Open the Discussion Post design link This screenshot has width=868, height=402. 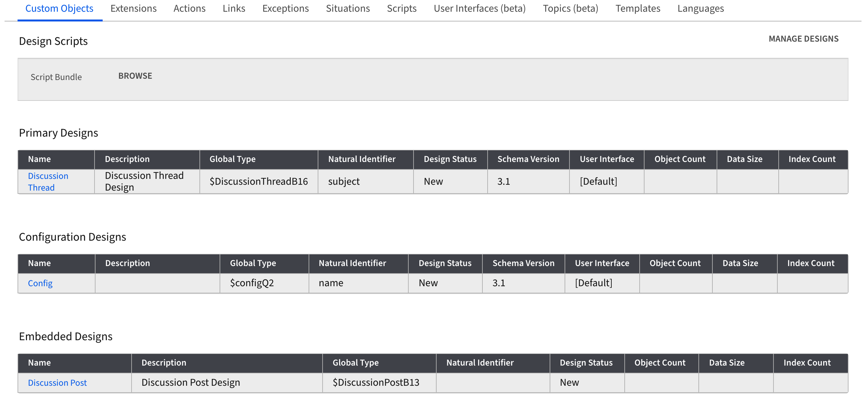[57, 382]
